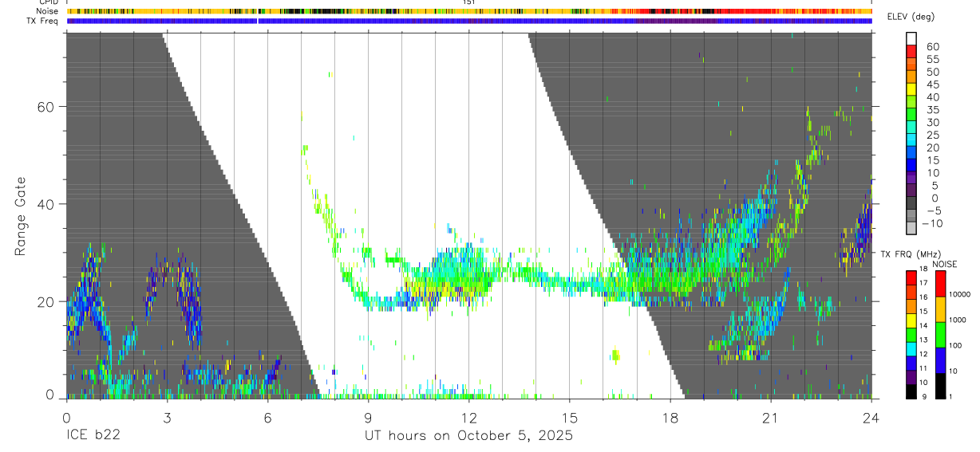980x452 pixels.
Task: Click the Range Gate axis tick label 20
Action: tap(46, 301)
